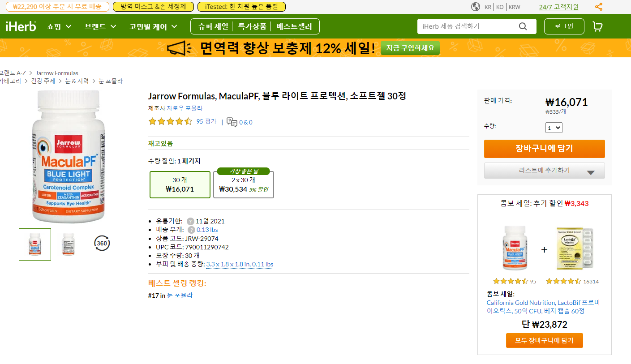Click the megaphone icon in the sale banner

pos(180,47)
